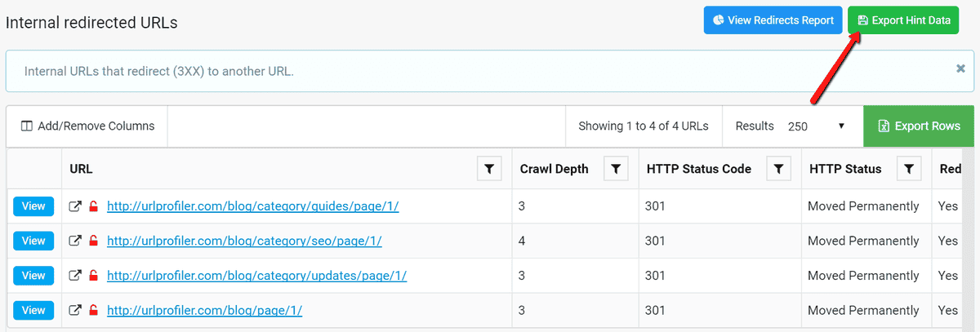Click external link icon for seo URL
The image size is (980, 332).
click(x=75, y=241)
